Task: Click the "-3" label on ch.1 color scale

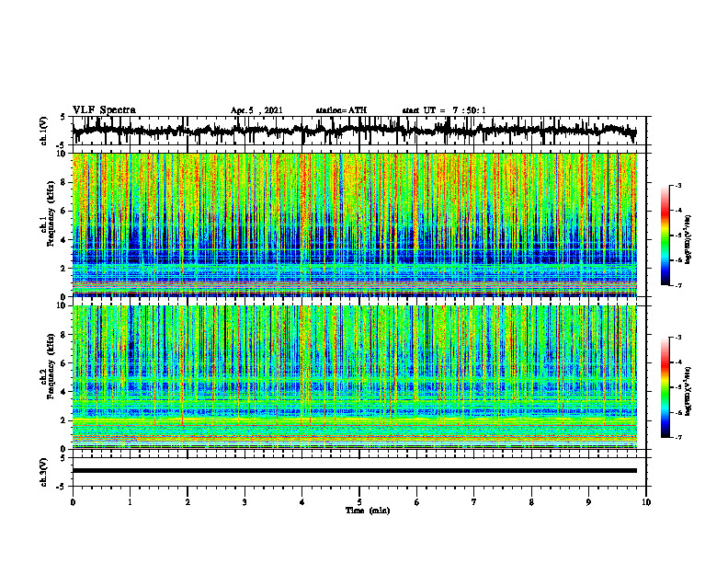Action: [678, 186]
